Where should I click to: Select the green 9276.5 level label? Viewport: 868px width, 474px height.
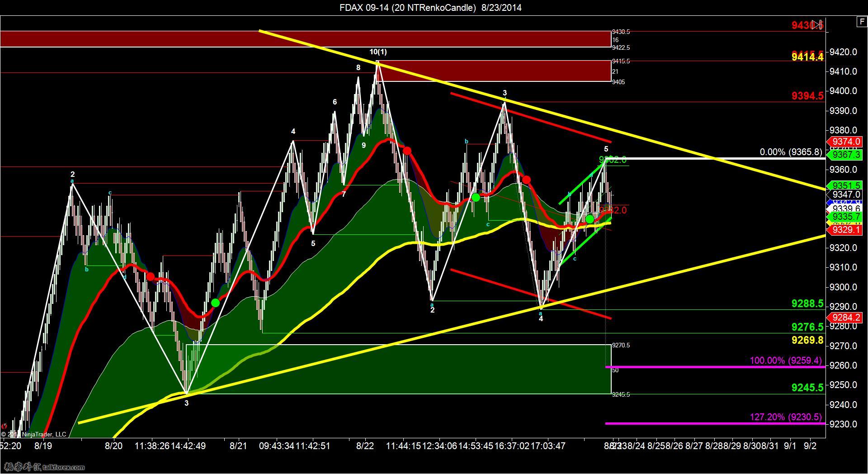807,327
